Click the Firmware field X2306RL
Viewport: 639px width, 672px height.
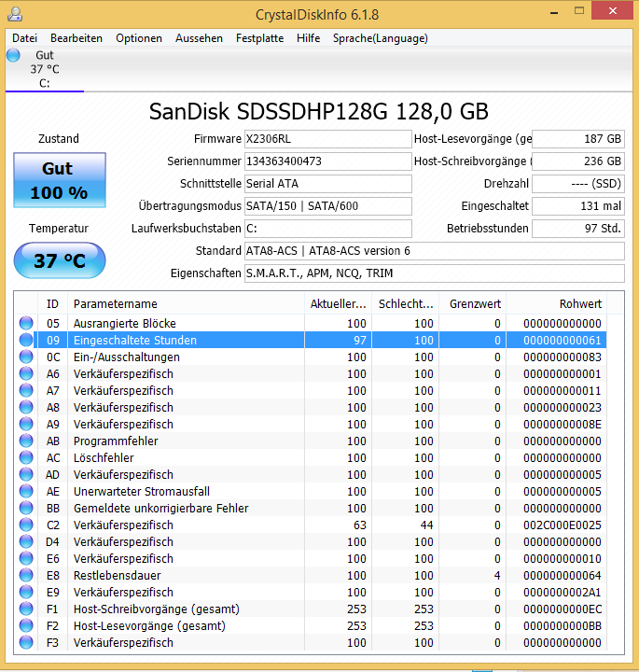(328, 139)
